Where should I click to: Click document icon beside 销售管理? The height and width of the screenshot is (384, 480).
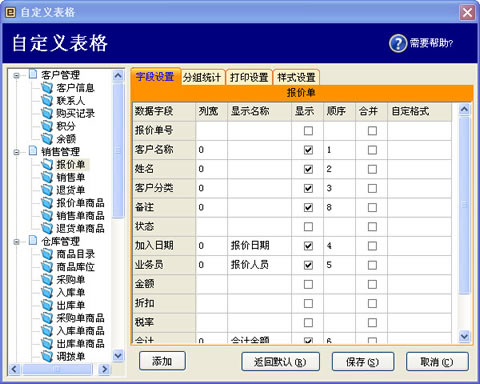[33, 151]
